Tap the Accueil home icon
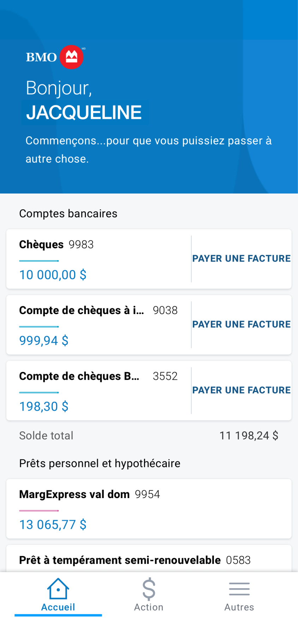This screenshot has width=298, height=644. (x=58, y=589)
